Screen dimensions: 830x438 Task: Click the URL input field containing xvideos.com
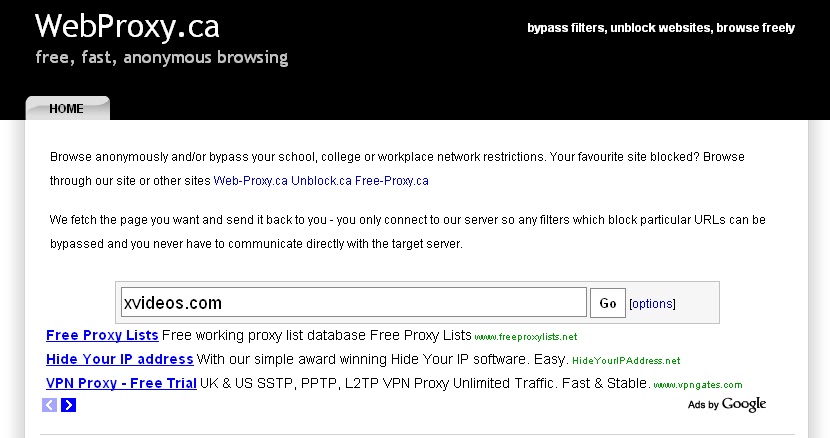pyautogui.click(x=354, y=302)
